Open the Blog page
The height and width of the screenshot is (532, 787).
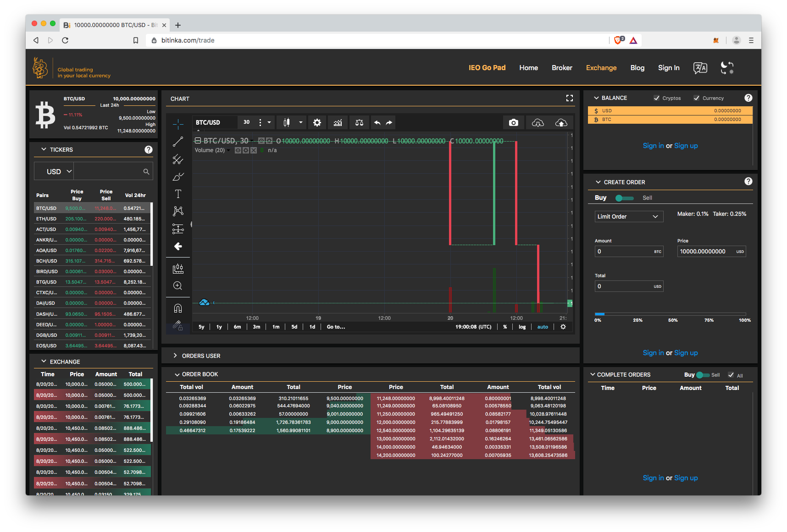click(637, 68)
